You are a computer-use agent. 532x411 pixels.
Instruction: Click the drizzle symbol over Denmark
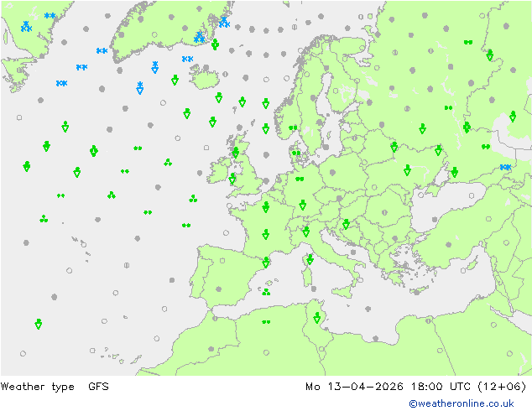(296, 153)
